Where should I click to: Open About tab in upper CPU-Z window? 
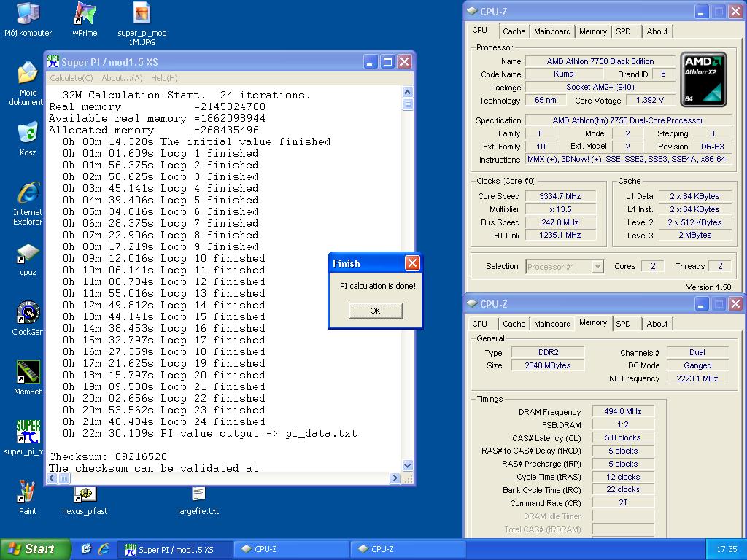(657, 31)
